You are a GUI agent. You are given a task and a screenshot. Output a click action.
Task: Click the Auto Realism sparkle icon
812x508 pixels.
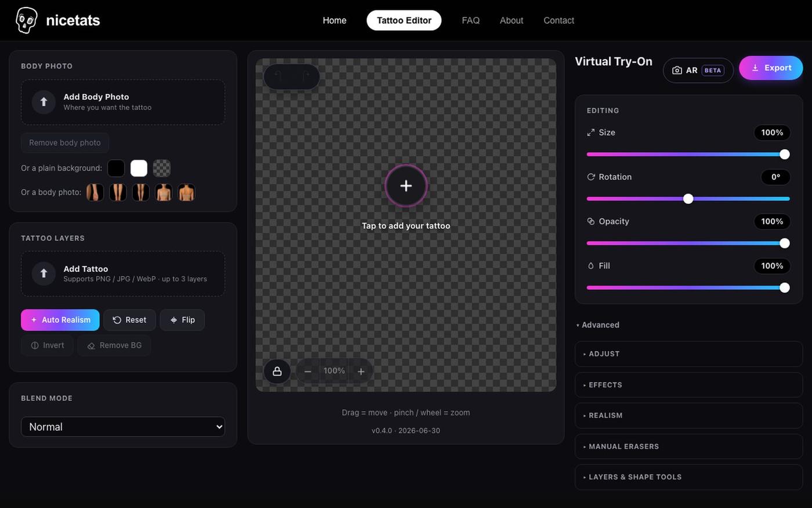[34, 320]
